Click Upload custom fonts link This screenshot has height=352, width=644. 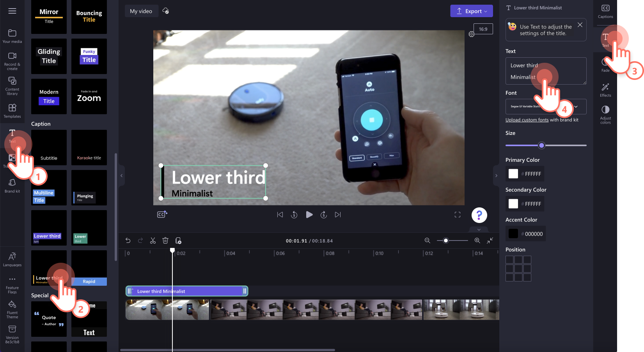[527, 120]
